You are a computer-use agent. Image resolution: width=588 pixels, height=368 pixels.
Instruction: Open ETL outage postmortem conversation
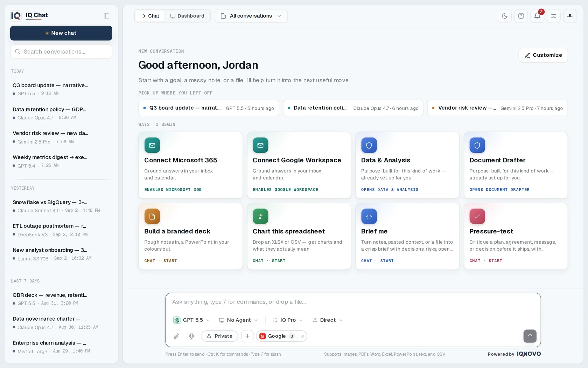tap(61, 230)
